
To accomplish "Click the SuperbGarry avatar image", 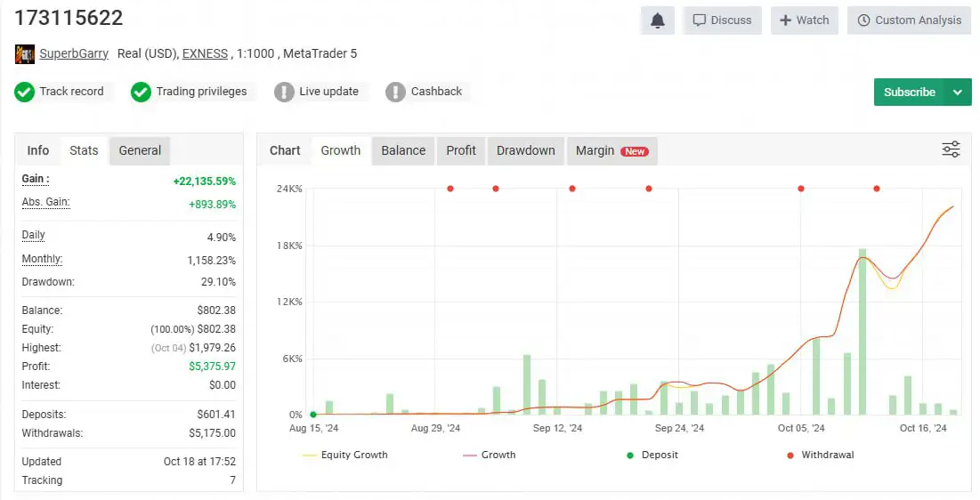I will (25, 54).
